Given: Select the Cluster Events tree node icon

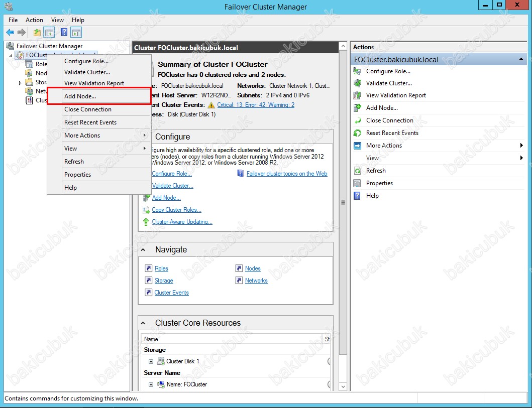Looking at the screenshot, I should click(29, 100).
